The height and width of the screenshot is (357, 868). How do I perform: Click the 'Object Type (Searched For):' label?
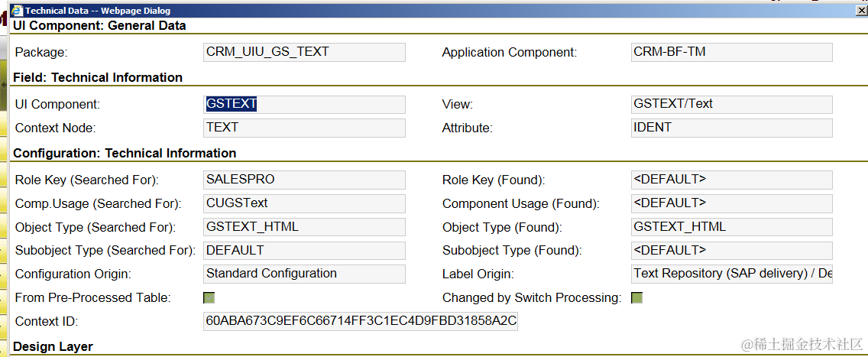click(x=96, y=228)
